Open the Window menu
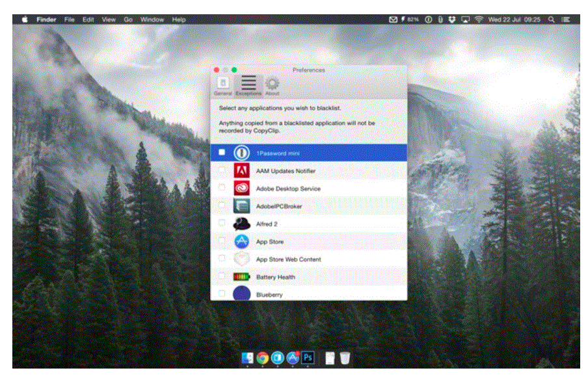588x377 pixels. click(x=152, y=19)
